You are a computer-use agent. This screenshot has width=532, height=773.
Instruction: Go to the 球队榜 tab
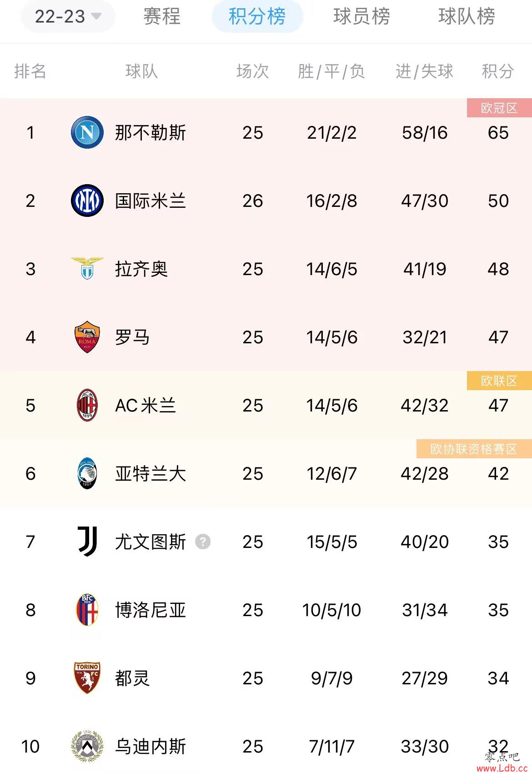pos(467,16)
